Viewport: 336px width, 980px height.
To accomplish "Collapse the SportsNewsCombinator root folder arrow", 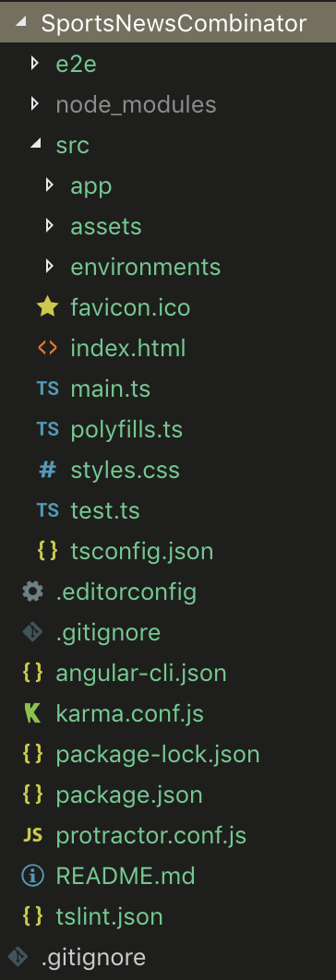I will click(x=20, y=23).
